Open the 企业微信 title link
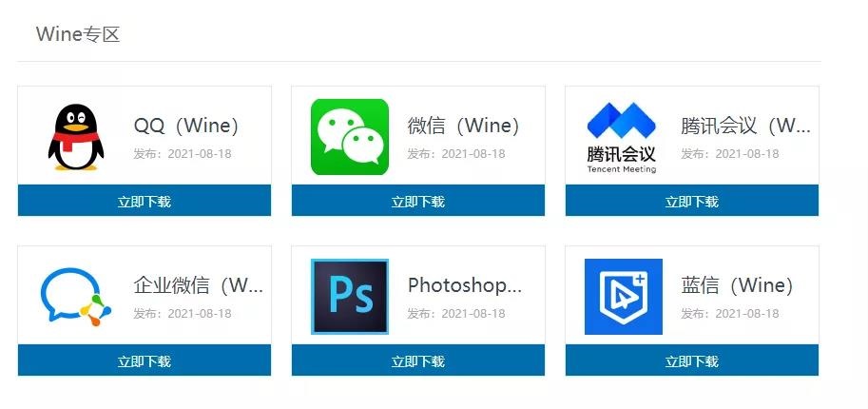 [198, 285]
